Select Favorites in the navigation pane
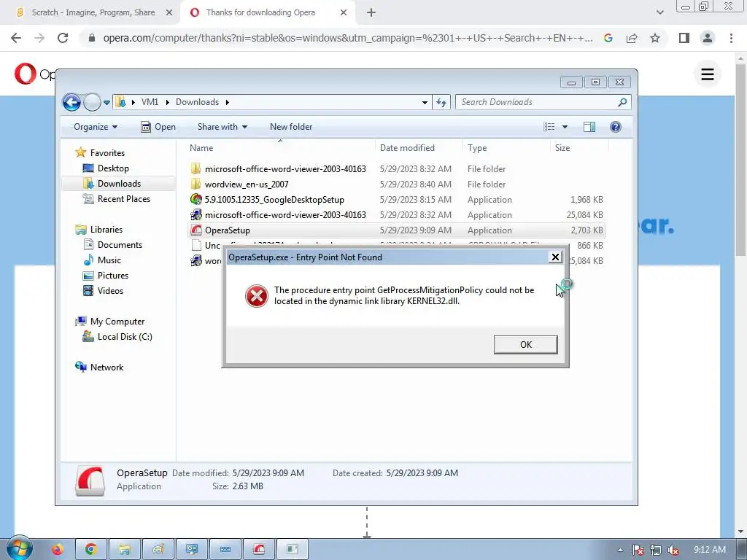 (107, 153)
